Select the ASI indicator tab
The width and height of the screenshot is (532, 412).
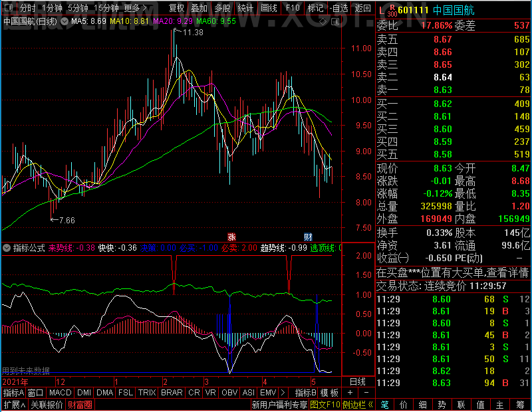[248, 393]
